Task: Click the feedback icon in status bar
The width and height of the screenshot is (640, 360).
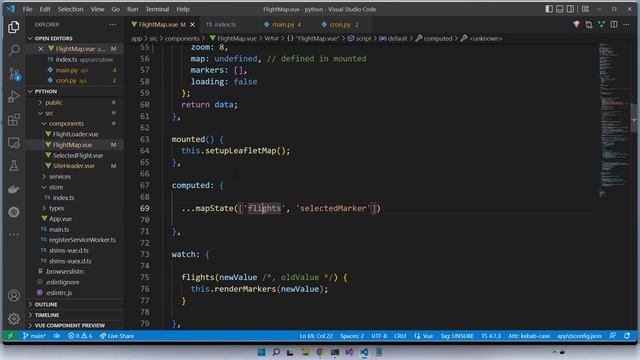Action: click(x=613, y=336)
